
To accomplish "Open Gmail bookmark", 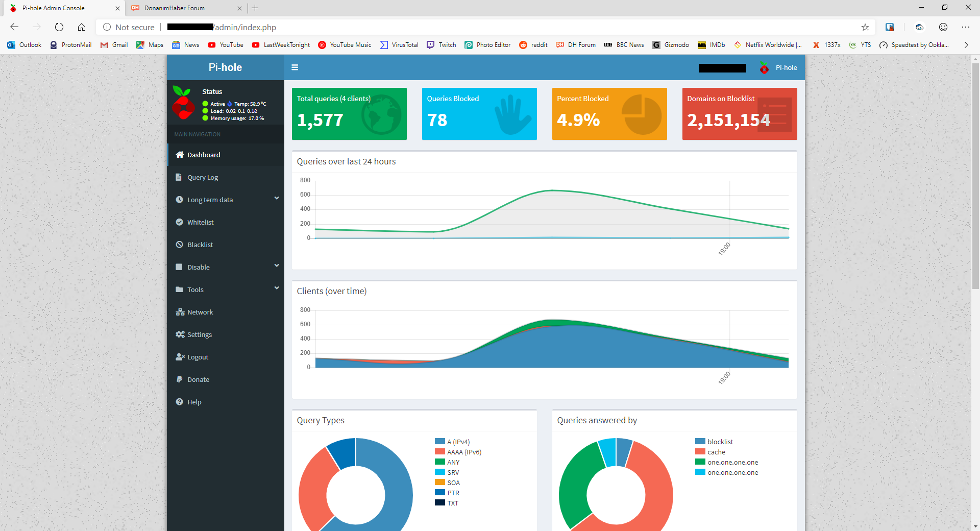I will (114, 45).
